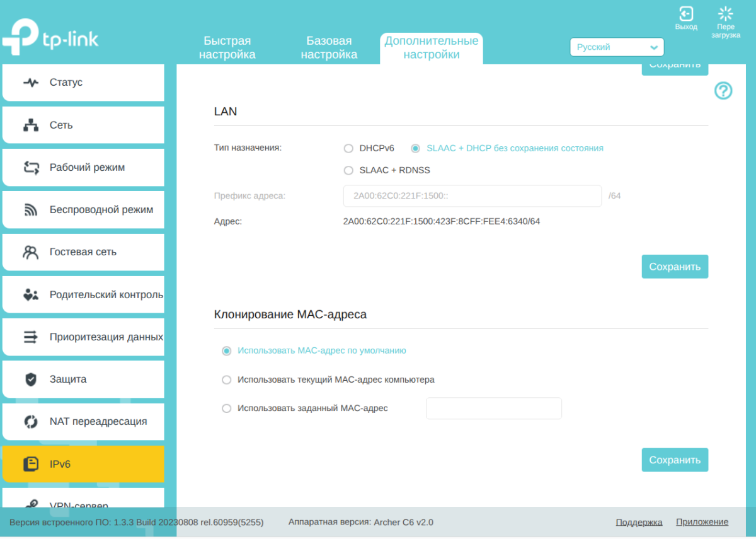The width and height of the screenshot is (756, 539).
Task: Click the Тип назначения label
Action: (x=248, y=148)
